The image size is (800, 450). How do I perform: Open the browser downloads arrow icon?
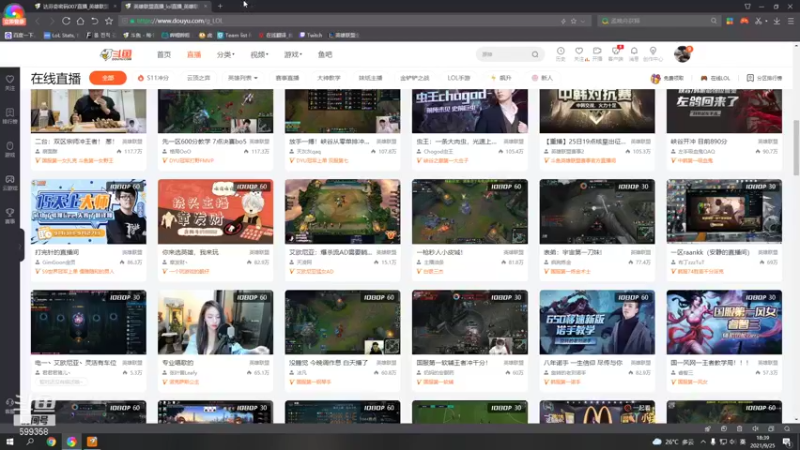click(777, 21)
